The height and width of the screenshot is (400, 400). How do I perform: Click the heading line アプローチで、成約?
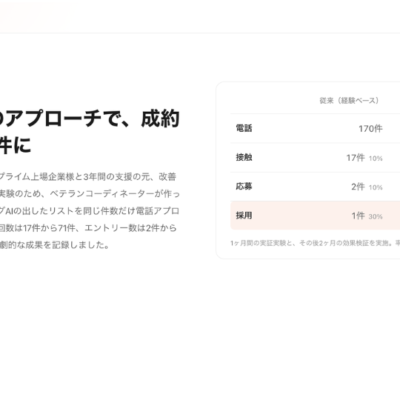(x=90, y=119)
